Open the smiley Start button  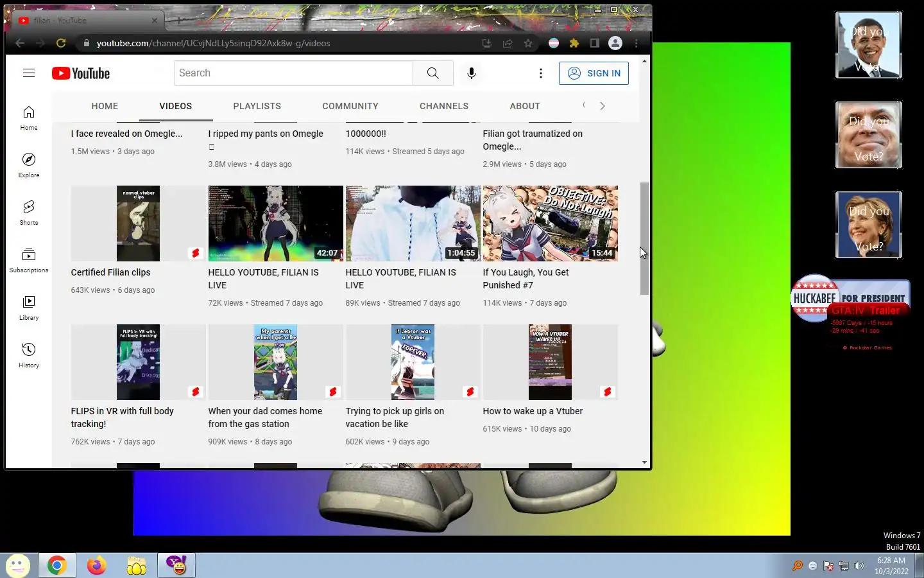[x=17, y=566]
